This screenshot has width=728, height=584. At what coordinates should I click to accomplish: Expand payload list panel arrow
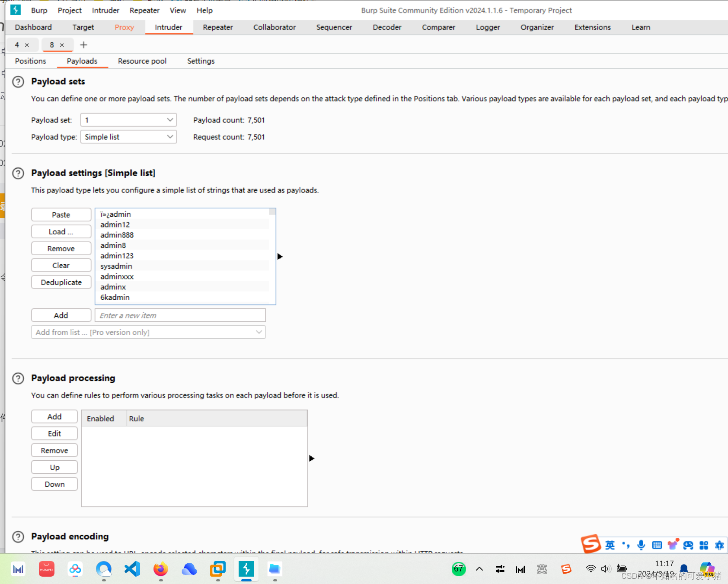280,257
